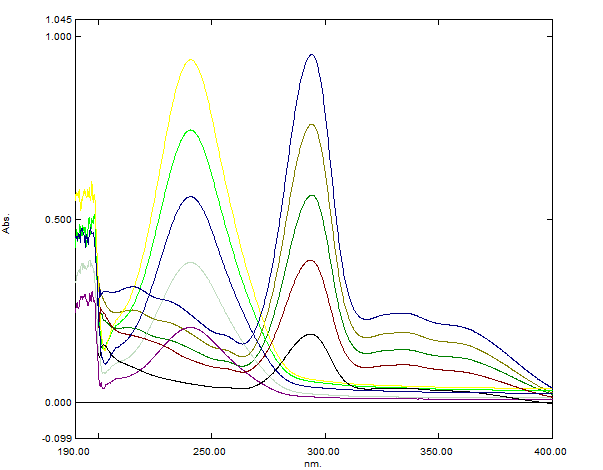Viewport: 603px width, 470px height.
Task: Click the "nm." x-axis title
Action: point(313,463)
